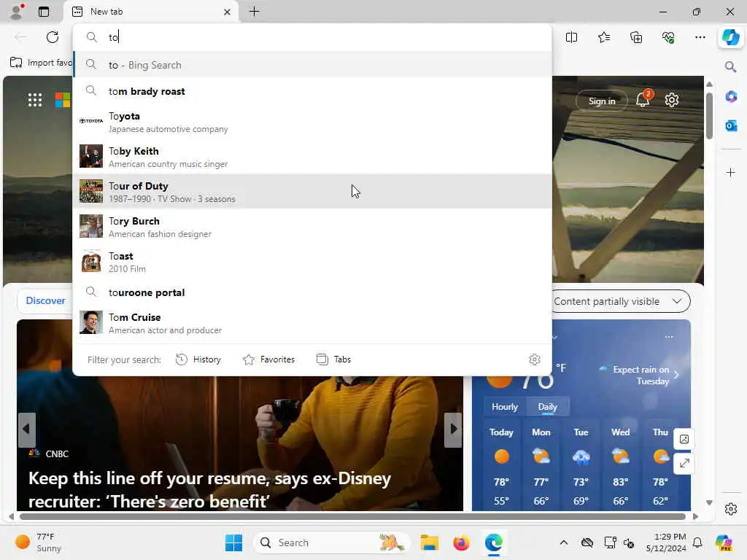Image resolution: width=747 pixels, height=560 pixels.
Task: Add a sidebar app with plus icon
Action: (731, 172)
